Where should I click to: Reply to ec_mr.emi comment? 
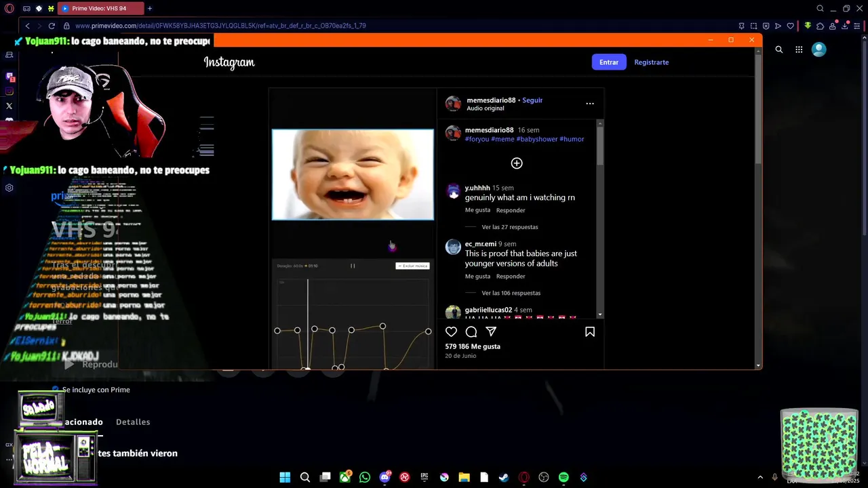(x=511, y=277)
